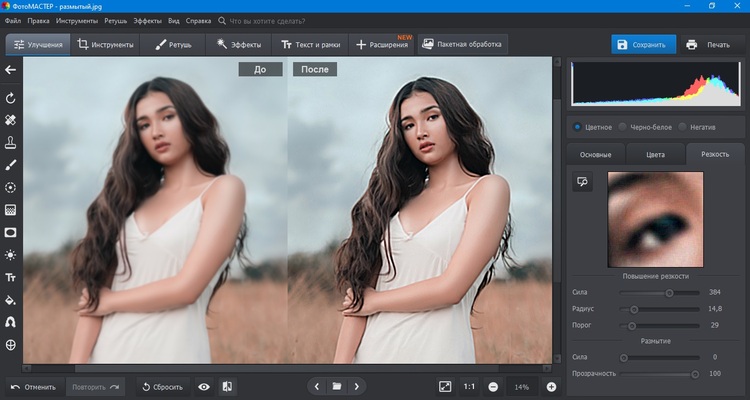
Task: Go to previous photo with left chevron
Action: point(317,386)
